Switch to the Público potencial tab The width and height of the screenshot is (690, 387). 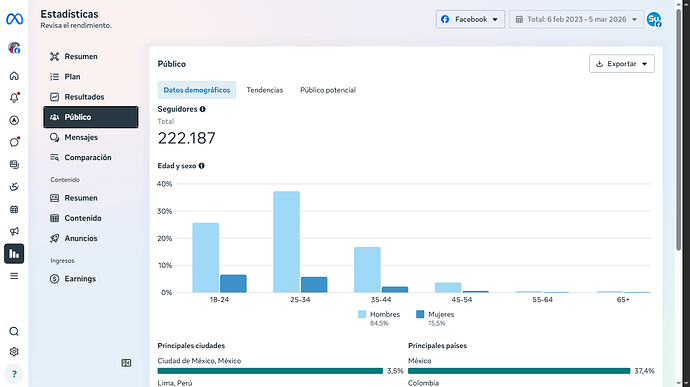(328, 90)
